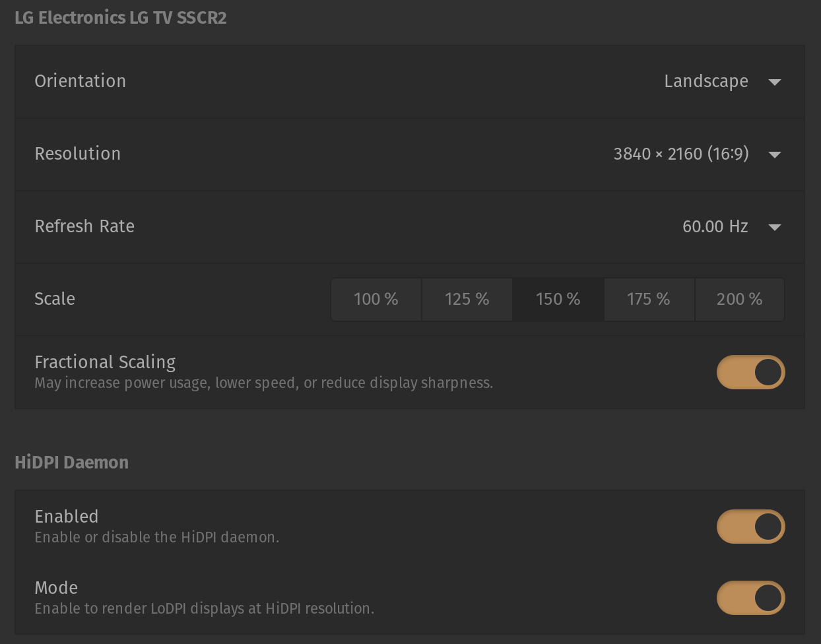Turn off the HiDPI daemon Enabled switch

pos(750,527)
